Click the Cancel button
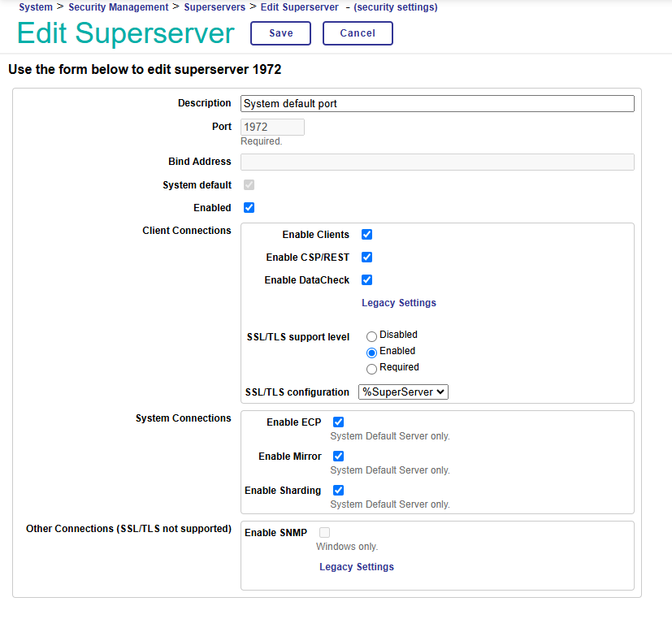The image size is (672, 619). coord(358,33)
